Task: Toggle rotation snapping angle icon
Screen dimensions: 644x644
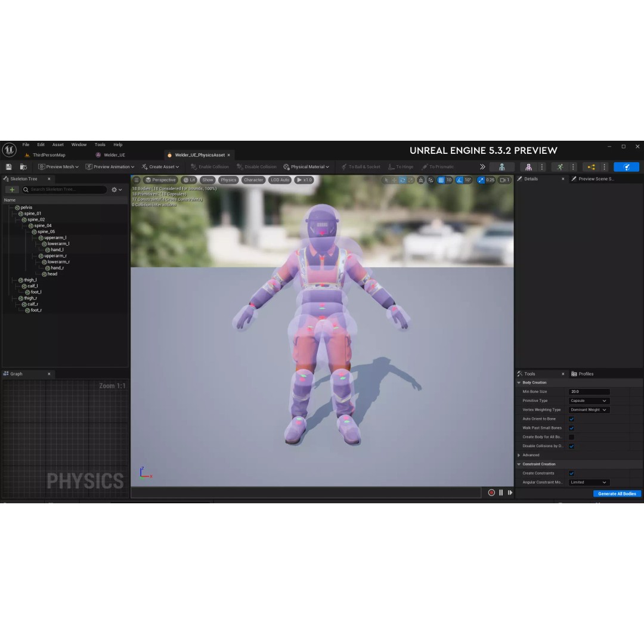Action: click(x=459, y=180)
